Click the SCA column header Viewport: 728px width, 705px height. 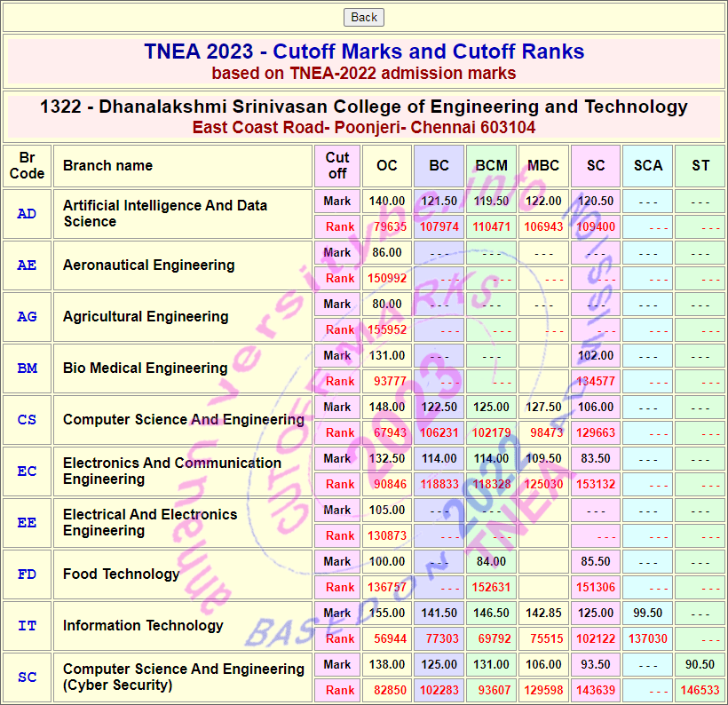point(648,166)
